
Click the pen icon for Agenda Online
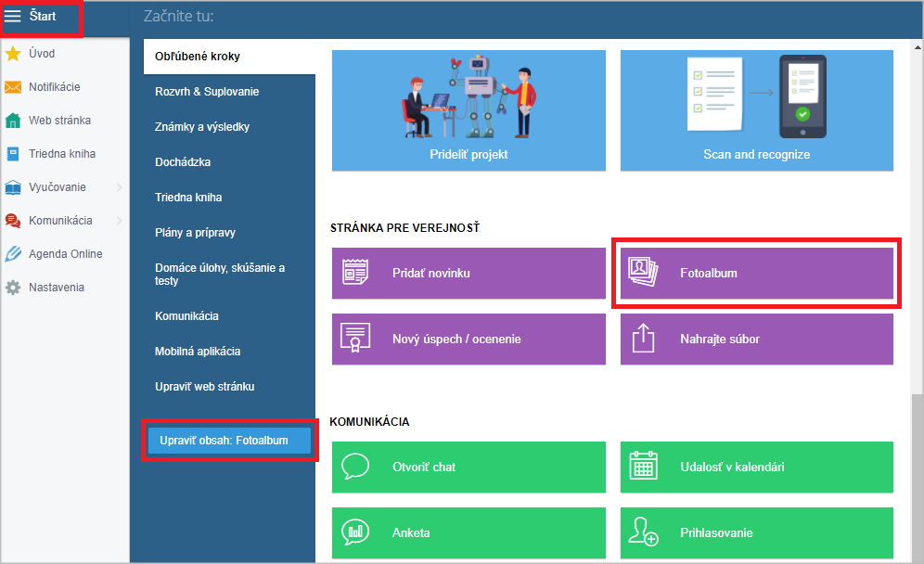(13, 254)
